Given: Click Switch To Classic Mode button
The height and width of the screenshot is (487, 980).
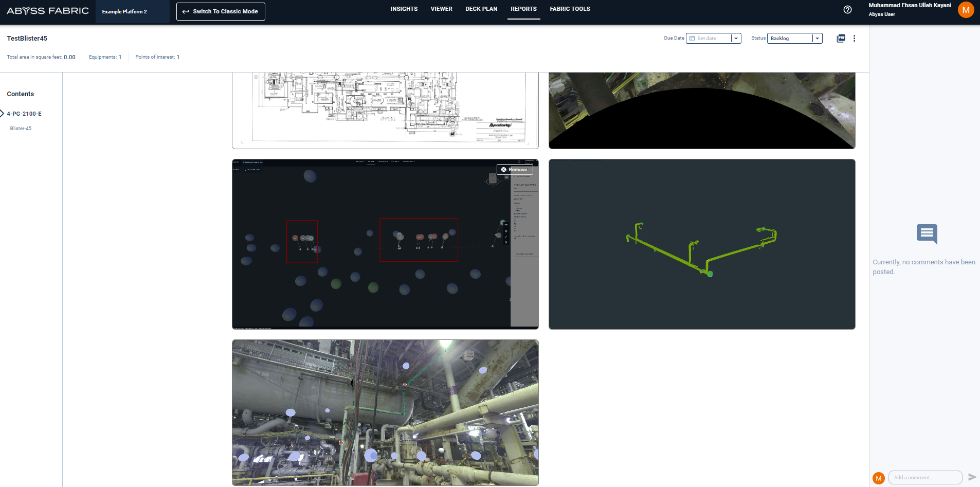Looking at the screenshot, I should pos(221,11).
